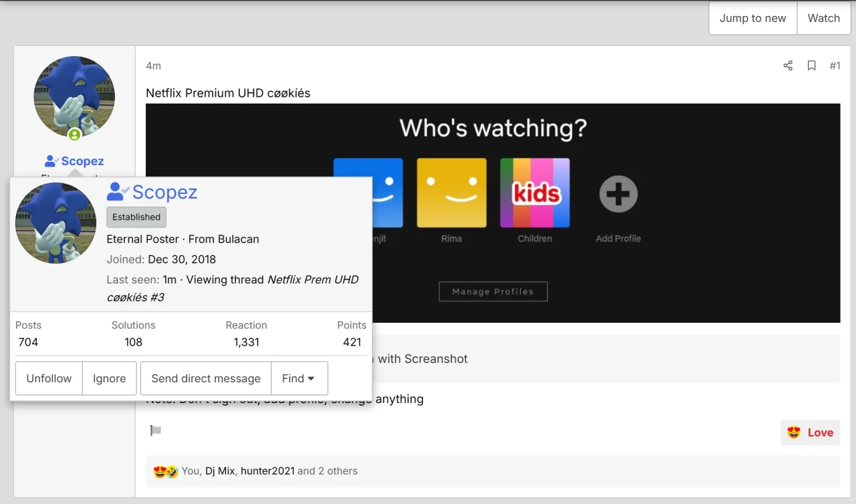Send direct message to Scopez
Viewport: 856px width, 504px height.
(206, 378)
